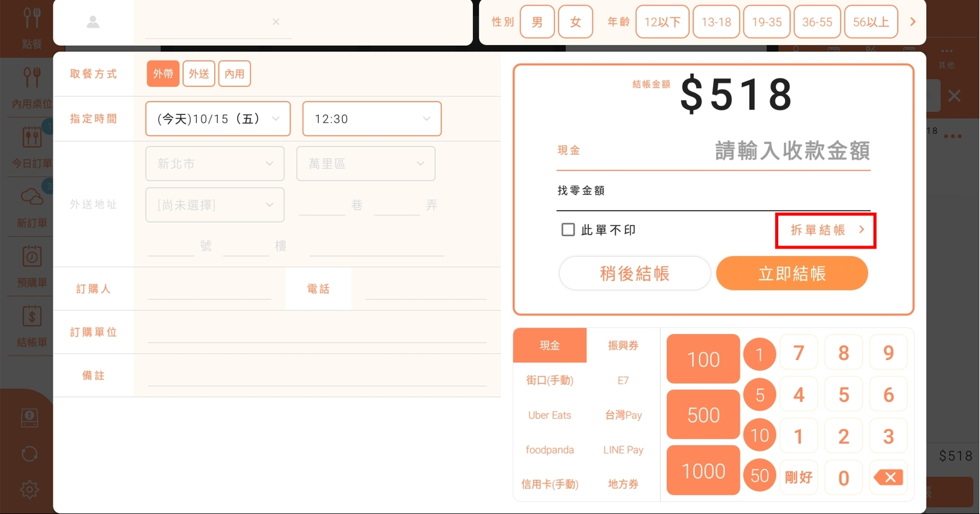Click the customer profile icon
The image size is (980, 514).
pos(93,22)
